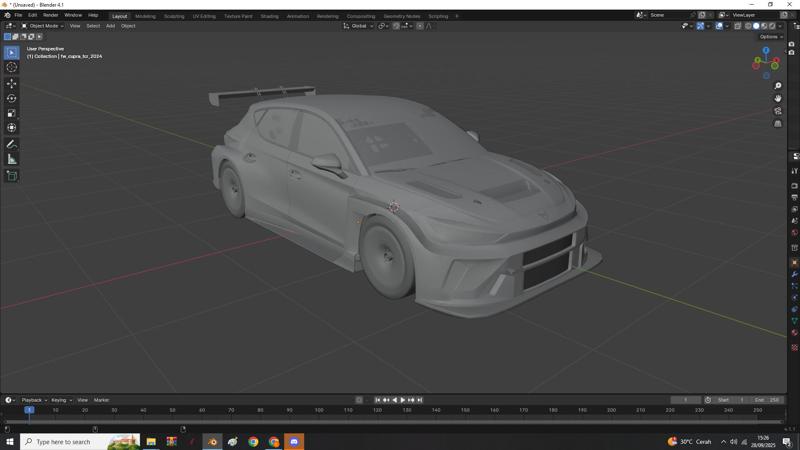
Task: Open the Material properties tab
Action: [x=794, y=333]
